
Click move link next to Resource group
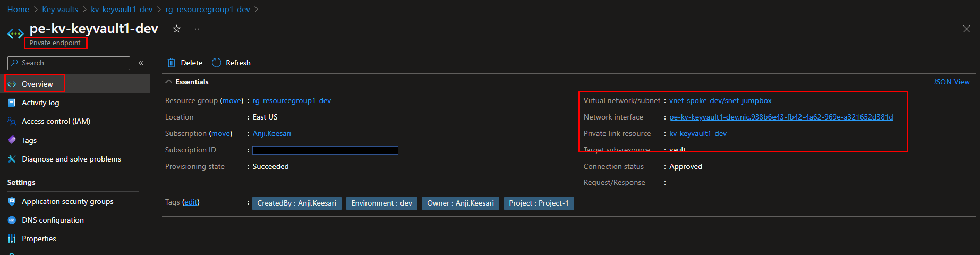click(232, 100)
